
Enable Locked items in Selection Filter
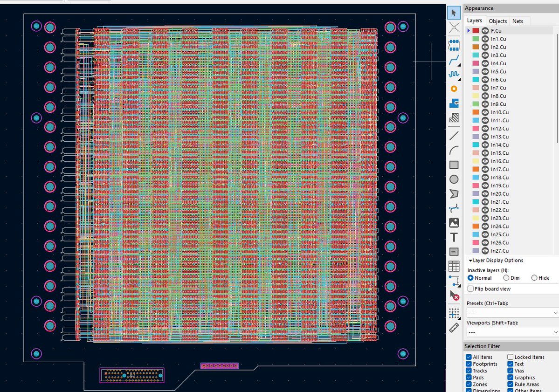(x=510, y=357)
